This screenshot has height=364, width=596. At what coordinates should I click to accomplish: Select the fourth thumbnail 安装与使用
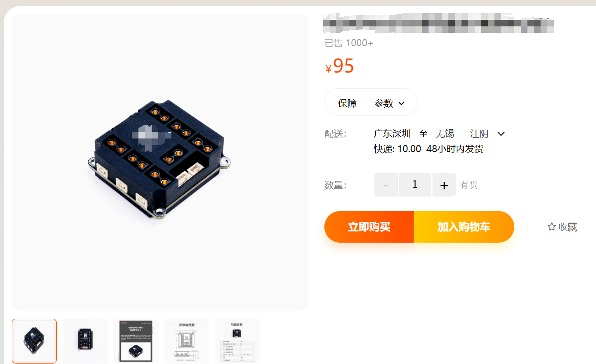[187, 341]
